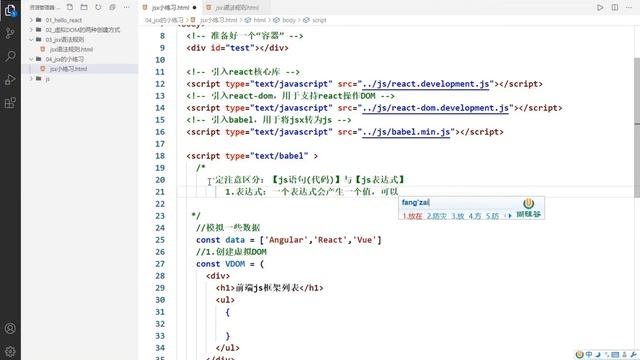Screen dimensions: 640x360
Task: Choose IME candidate 4.方
Action: [x=475, y=216]
